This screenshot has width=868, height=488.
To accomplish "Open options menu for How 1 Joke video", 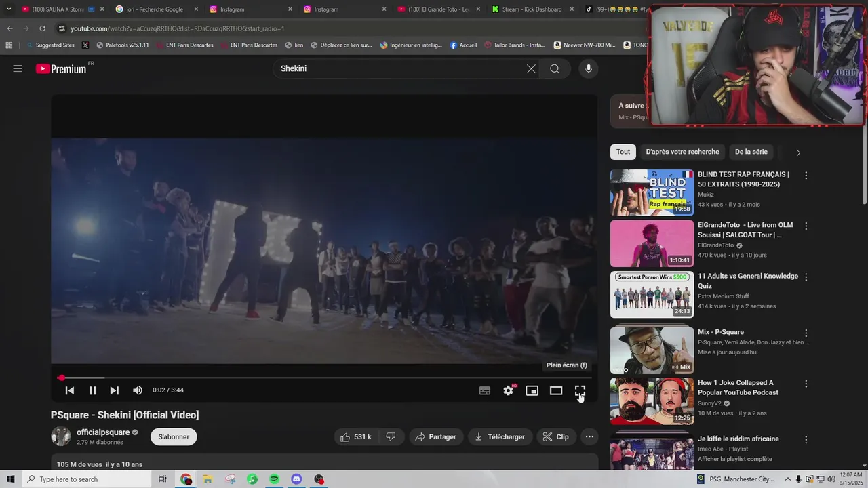I will click(806, 384).
